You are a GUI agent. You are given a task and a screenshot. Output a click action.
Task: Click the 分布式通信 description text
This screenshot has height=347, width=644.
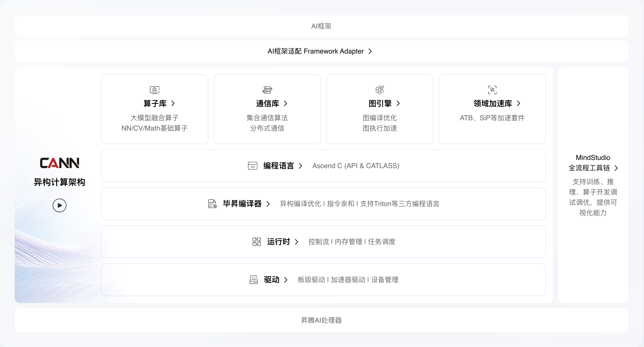coord(267,128)
